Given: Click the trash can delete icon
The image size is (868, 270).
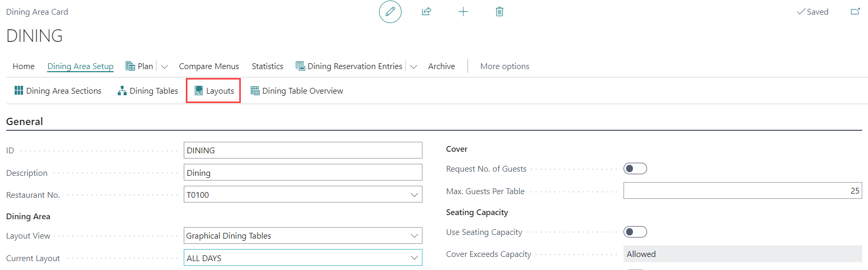Looking at the screenshot, I should 499,12.
